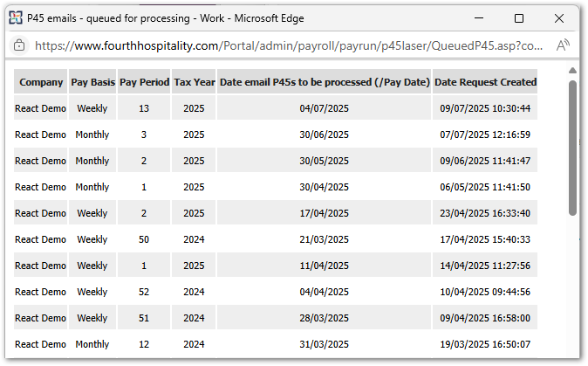
Task: Close the P45 emails popup window
Action: click(x=559, y=17)
